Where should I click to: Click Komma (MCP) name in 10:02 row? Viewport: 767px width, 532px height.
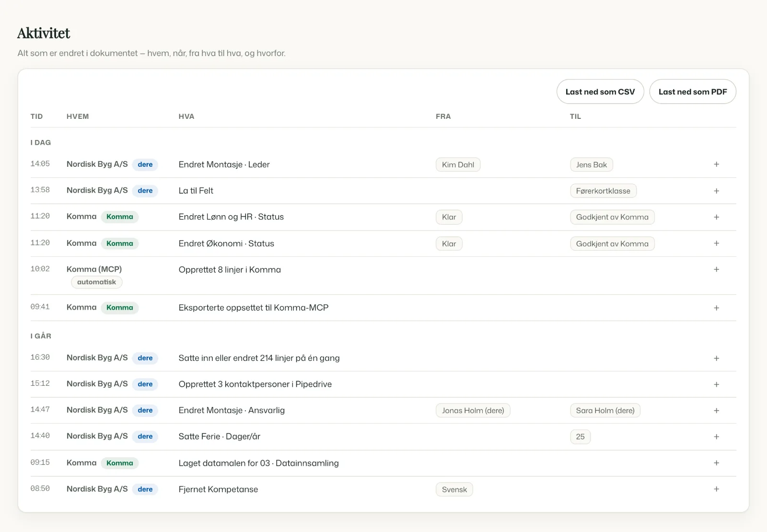tap(94, 269)
